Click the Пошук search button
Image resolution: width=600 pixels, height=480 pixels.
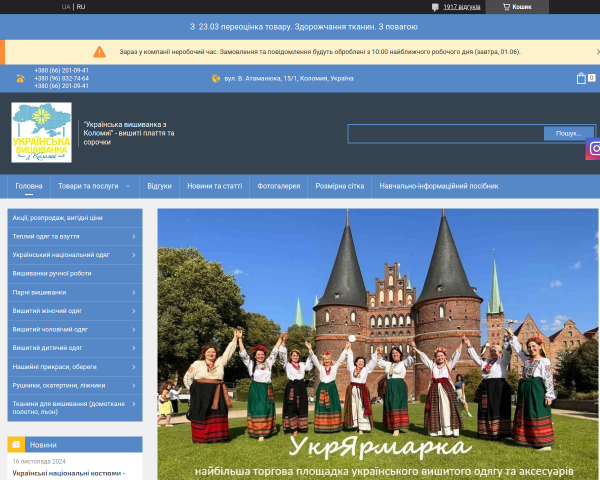point(569,134)
